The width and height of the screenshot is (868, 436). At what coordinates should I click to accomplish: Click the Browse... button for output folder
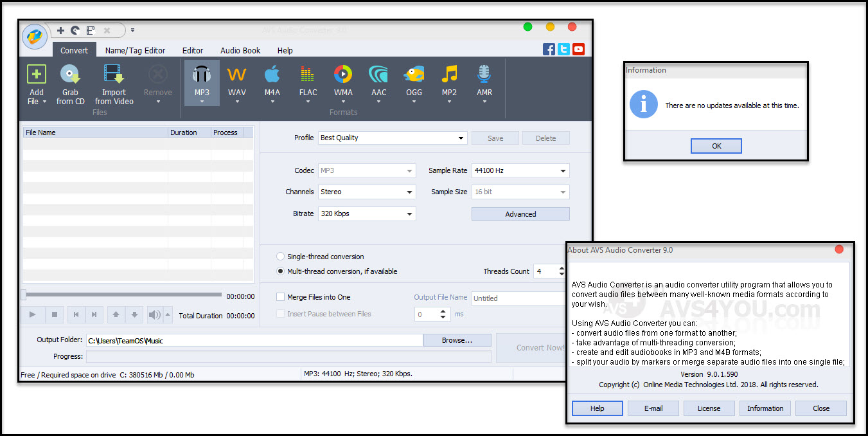point(457,340)
